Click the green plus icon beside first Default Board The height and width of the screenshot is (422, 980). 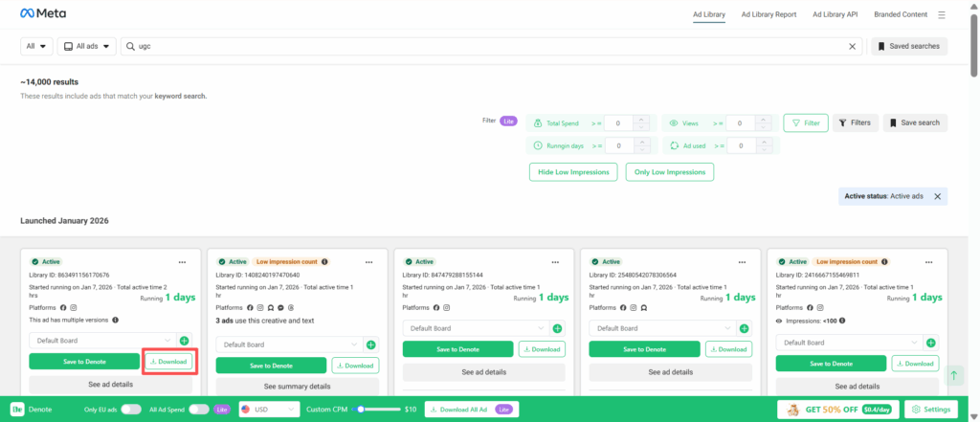(x=184, y=340)
